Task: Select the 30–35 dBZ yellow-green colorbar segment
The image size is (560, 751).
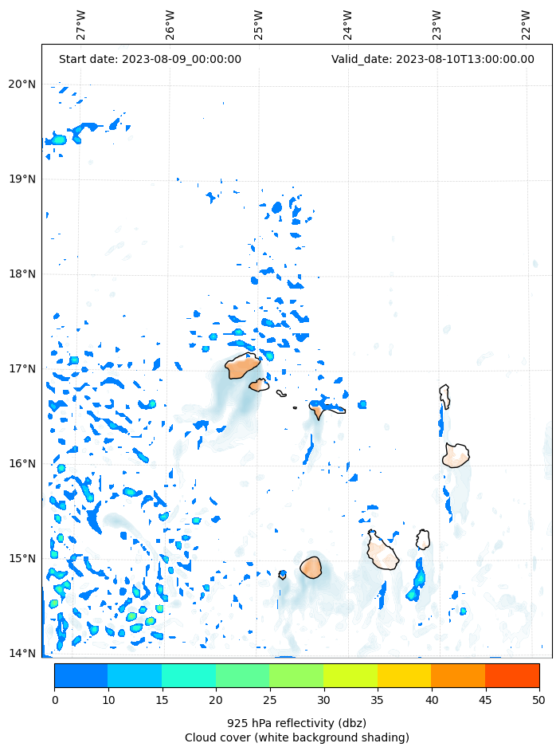Action: (x=350, y=675)
